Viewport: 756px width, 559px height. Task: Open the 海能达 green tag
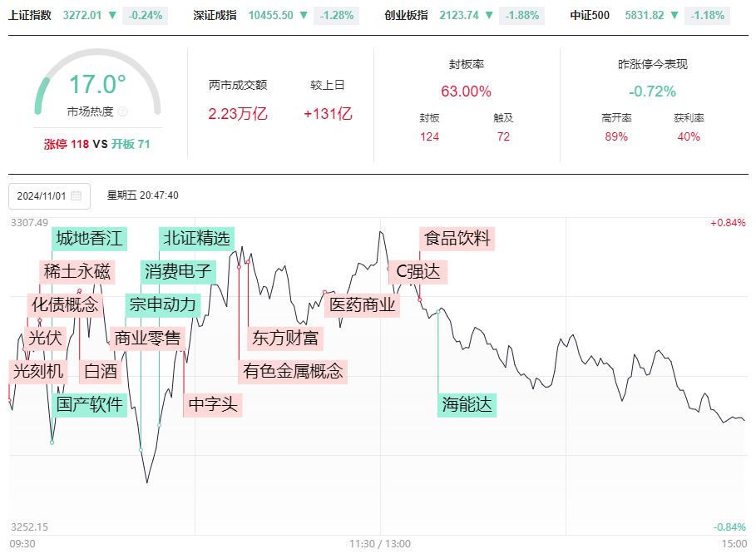(467, 404)
